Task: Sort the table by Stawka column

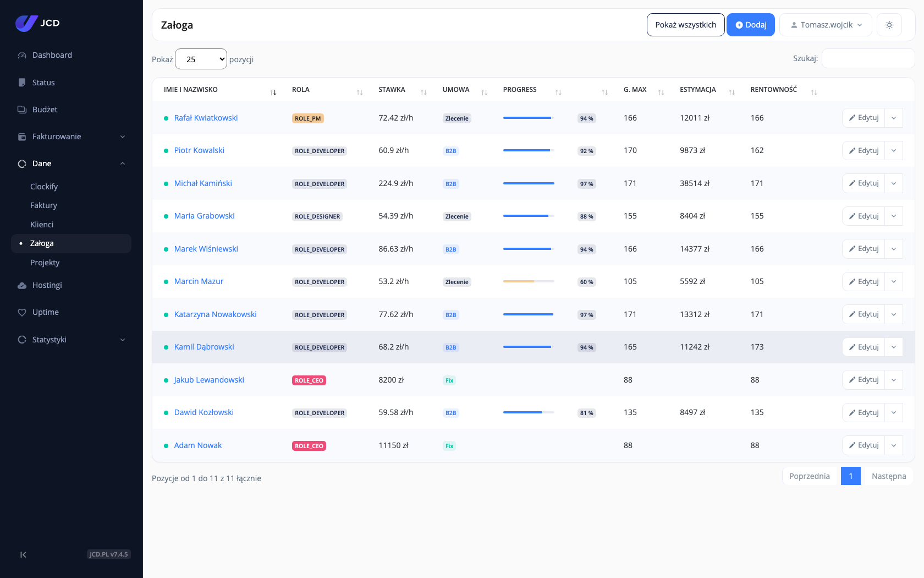Action: click(424, 92)
